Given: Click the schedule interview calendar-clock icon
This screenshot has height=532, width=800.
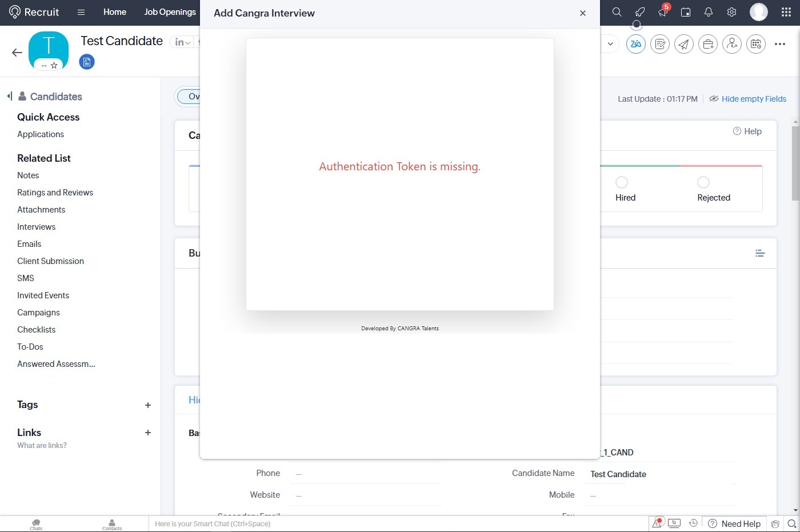Looking at the screenshot, I should tap(756, 44).
